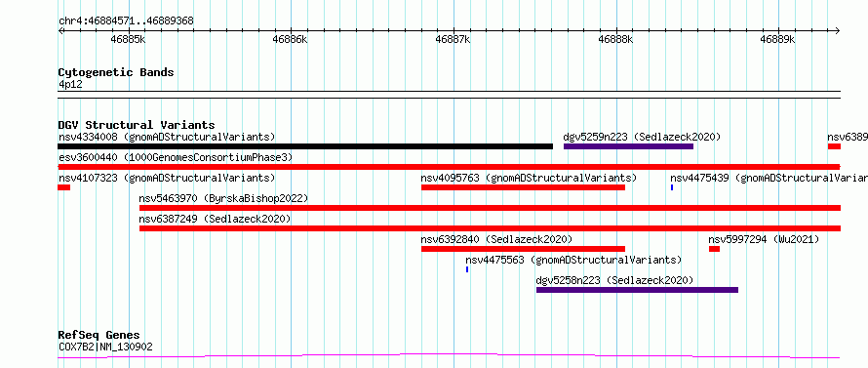
Task: Click the 4p12 band label
Action: pyautogui.click(x=70, y=85)
